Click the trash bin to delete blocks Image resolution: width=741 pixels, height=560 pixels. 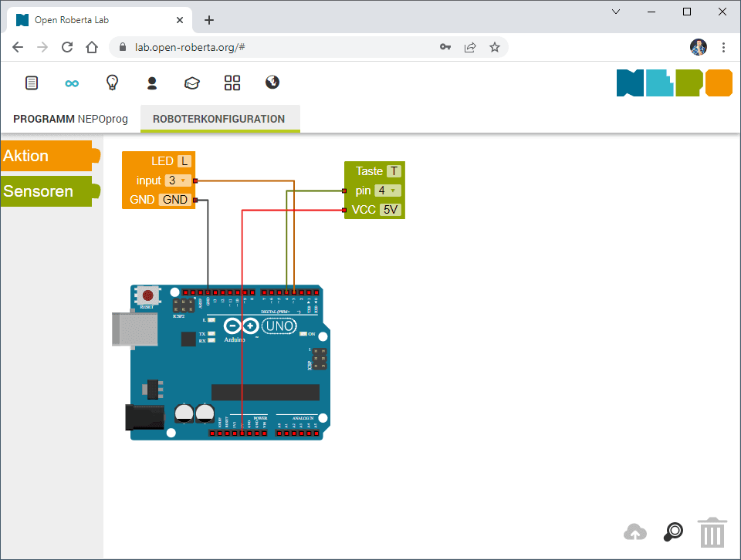712,531
